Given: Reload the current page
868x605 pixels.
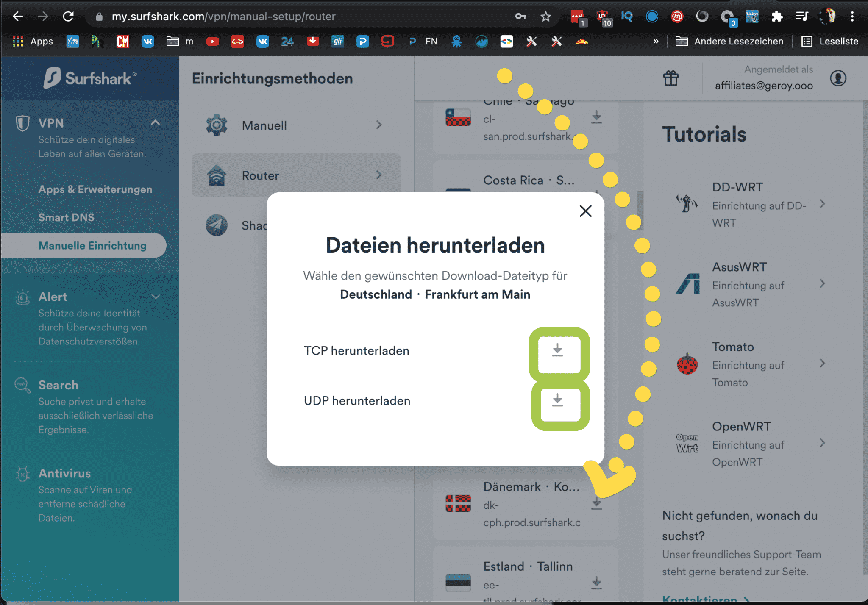Looking at the screenshot, I should pyautogui.click(x=68, y=17).
